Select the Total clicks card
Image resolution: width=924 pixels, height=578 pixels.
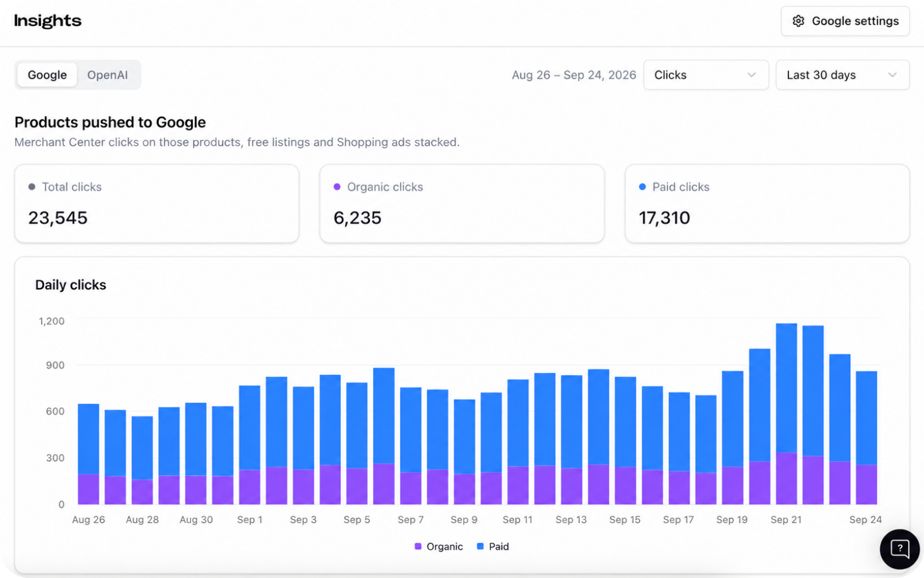point(157,203)
